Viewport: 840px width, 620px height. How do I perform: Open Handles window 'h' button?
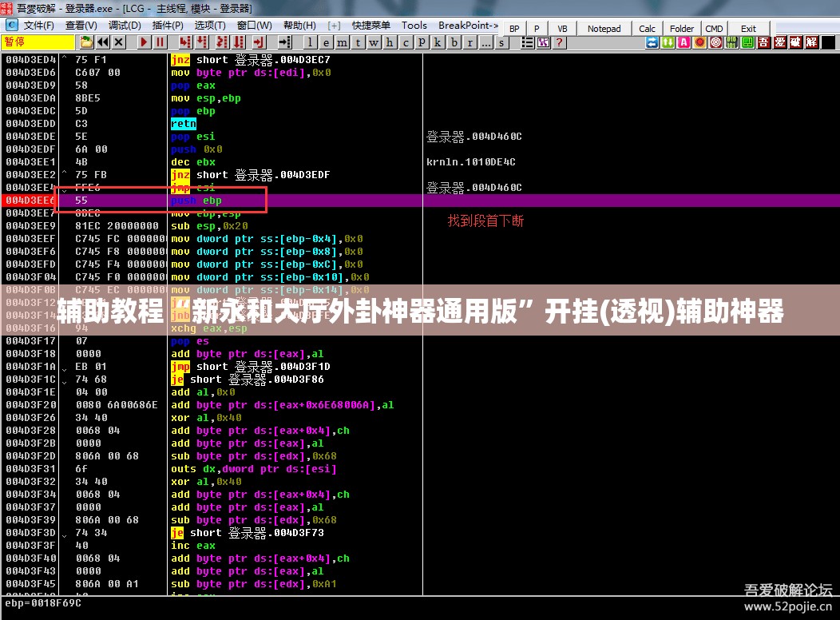coord(390,42)
